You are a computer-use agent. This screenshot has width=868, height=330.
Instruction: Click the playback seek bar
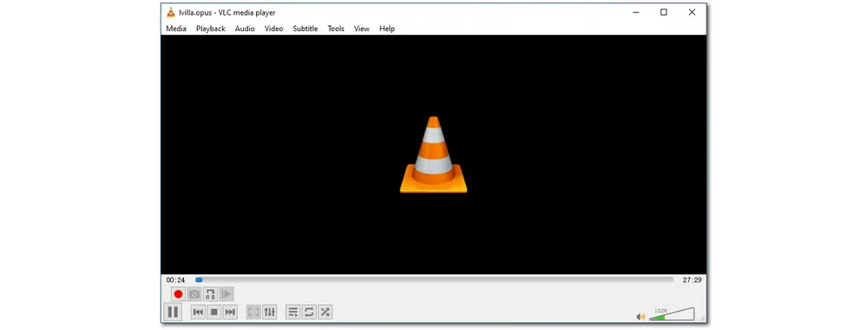(x=435, y=280)
